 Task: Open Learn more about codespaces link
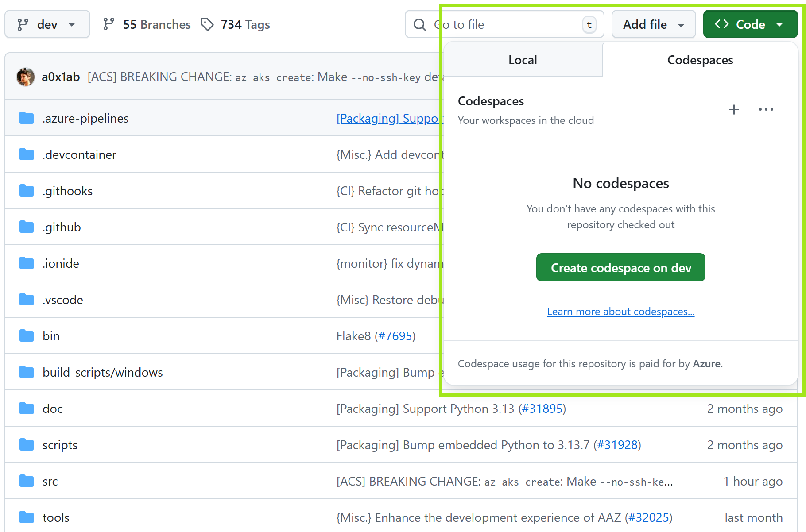pyautogui.click(x=620, y=312)
